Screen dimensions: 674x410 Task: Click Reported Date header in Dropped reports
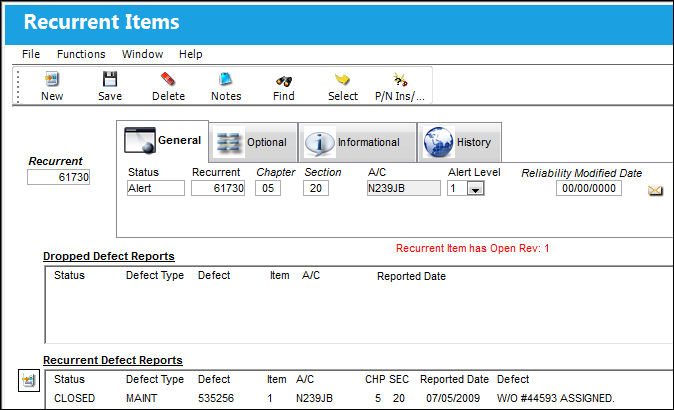coord(411,276)
